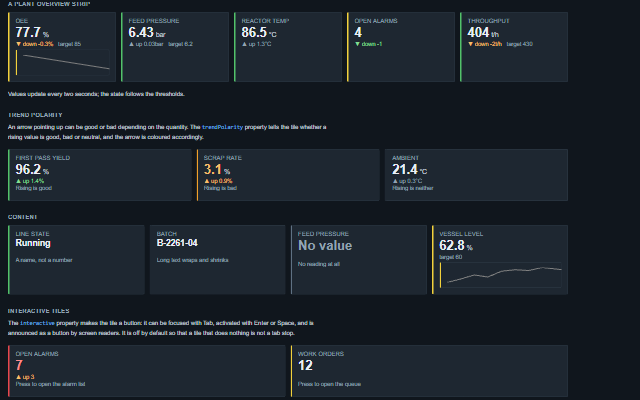
Task: Click the "SCRAP RATE" tile label
Action: (x=223, y=158)
